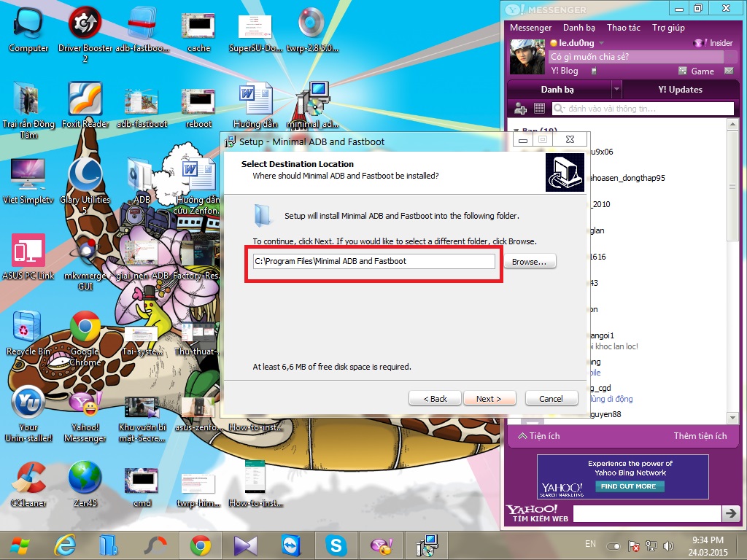Click the Messenger contact search field

(643, 109)
